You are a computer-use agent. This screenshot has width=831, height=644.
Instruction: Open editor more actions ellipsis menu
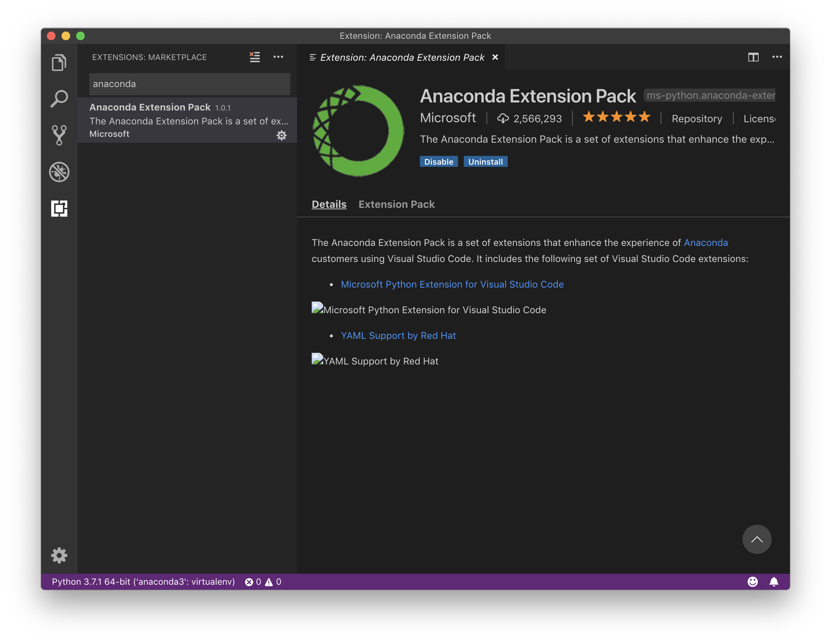tap(777, 57)
